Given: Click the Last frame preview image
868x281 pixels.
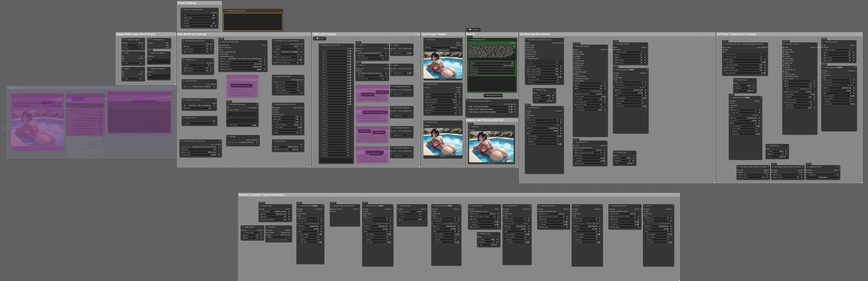Looking at the screenshot, I should coord(491,147).
